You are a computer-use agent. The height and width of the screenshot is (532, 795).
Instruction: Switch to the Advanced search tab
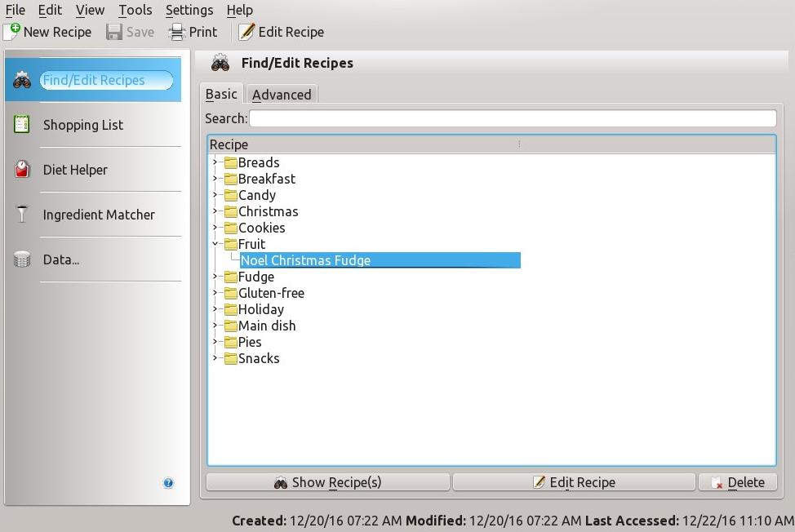[x=282, y=95]
